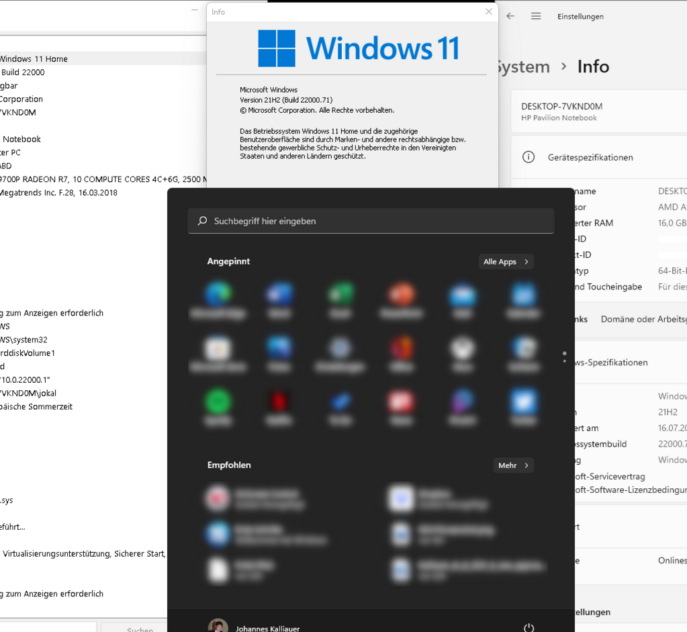Click the Empfohlen heading in Start menu

229,465
